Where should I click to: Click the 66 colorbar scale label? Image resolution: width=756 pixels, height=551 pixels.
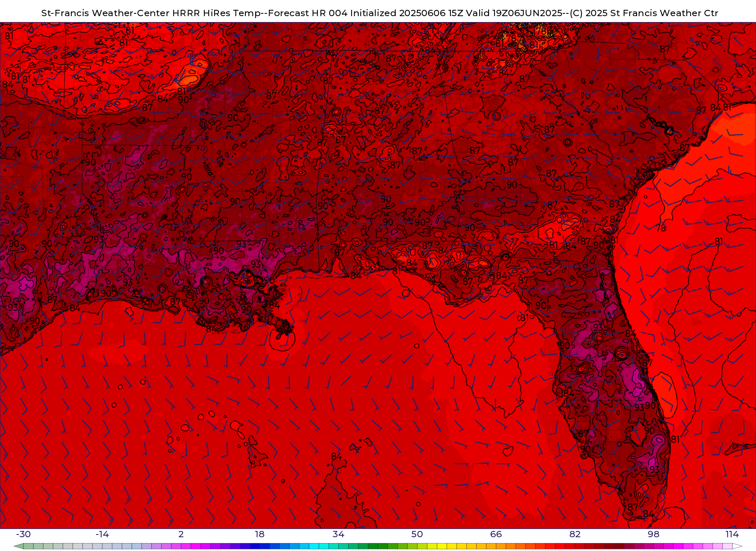click(496, 534)
